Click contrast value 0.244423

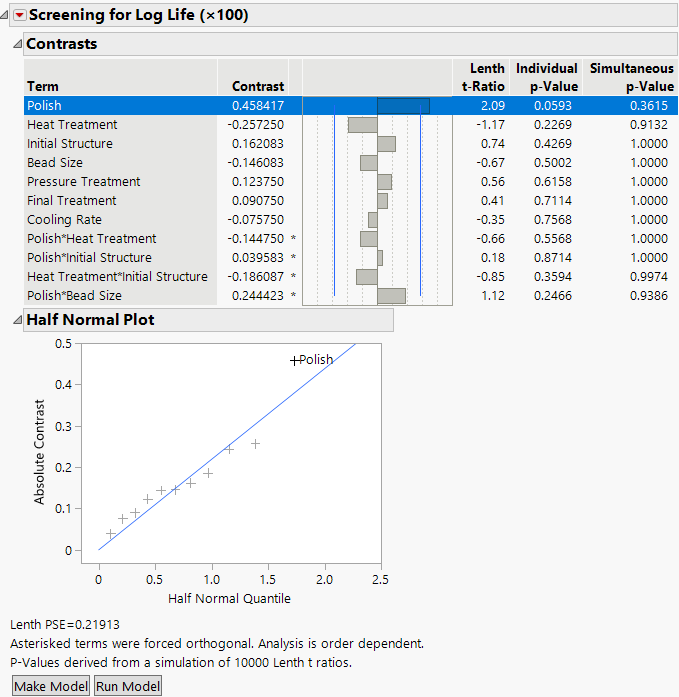click(x=258, y=296)
